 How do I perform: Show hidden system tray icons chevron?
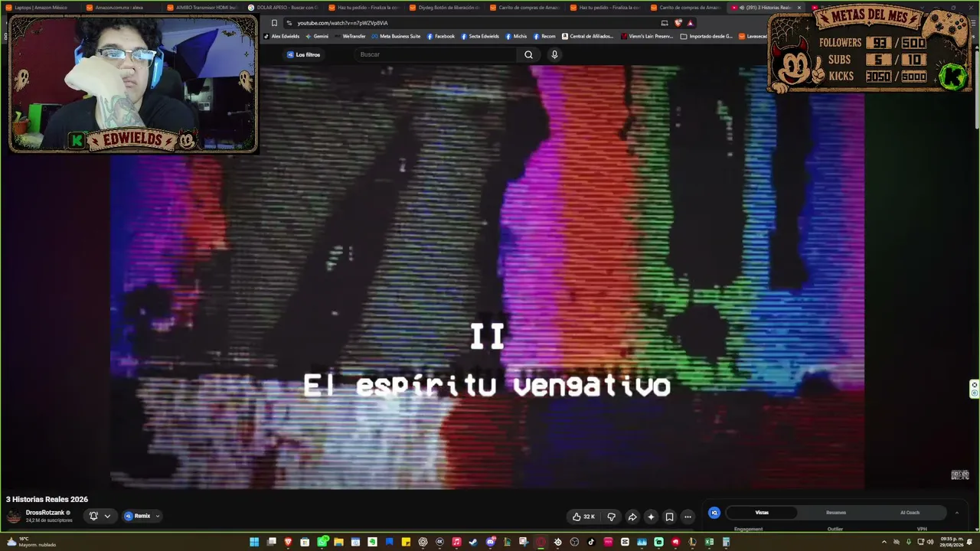coord(884,542)
